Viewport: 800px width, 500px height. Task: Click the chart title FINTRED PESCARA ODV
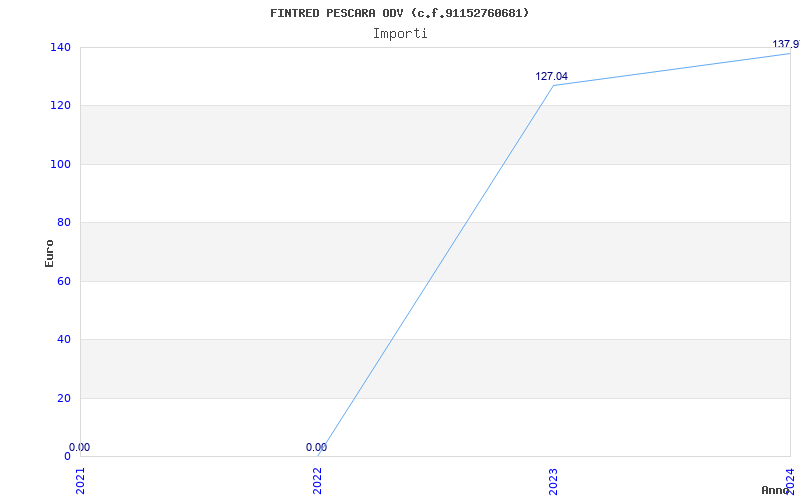(399, 13)
